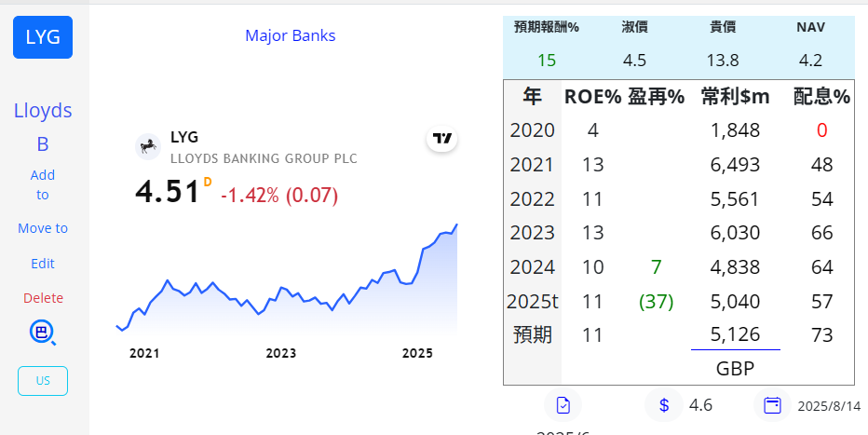Click the NAV header
The height and width of the screenshot is (435, 868).
coord(810,27)
